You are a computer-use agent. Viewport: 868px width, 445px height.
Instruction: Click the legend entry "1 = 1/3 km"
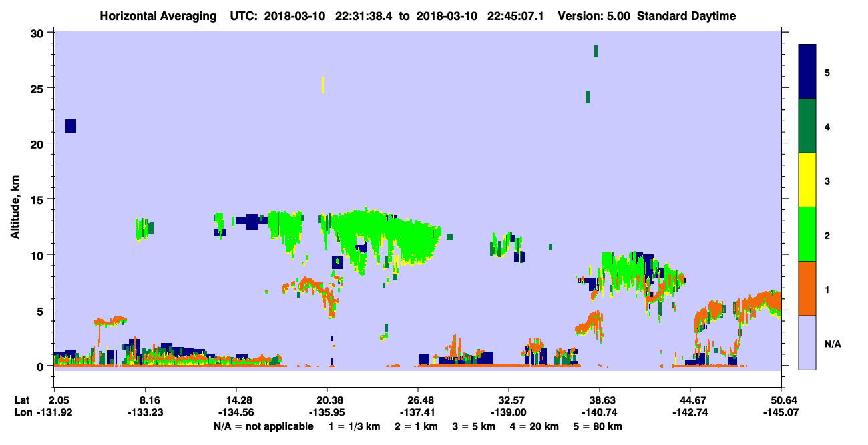(x=355, y=426)
